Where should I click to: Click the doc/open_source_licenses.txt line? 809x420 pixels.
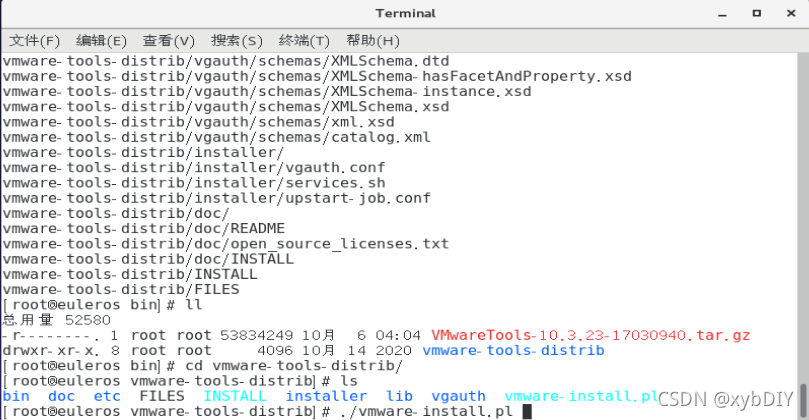[226, 244]
